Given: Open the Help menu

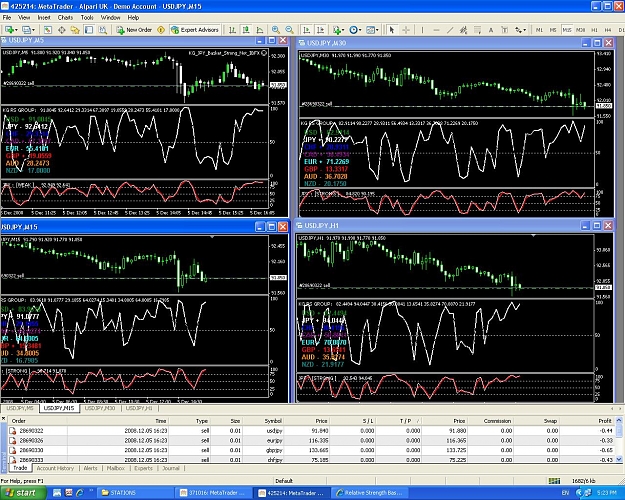Looking at the screenshot, I should (133, 18).
